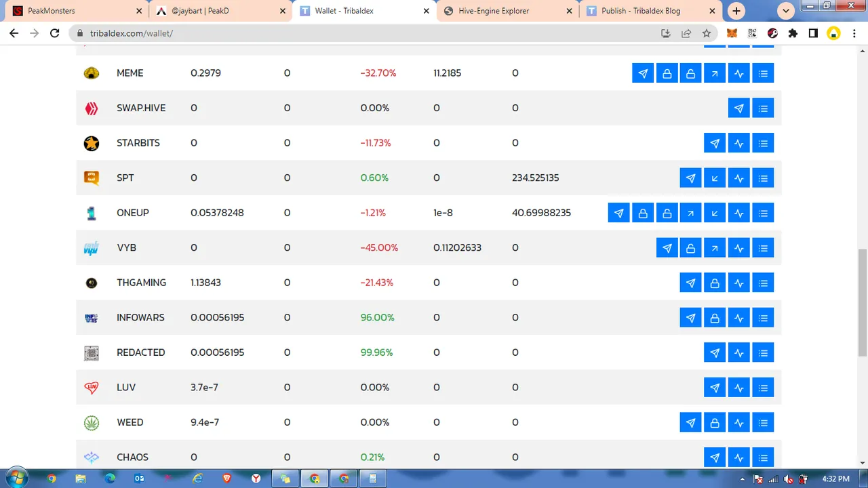Click the STARBITS star token logo
This screenshot has width=868, height=488.
pos(92,143)
